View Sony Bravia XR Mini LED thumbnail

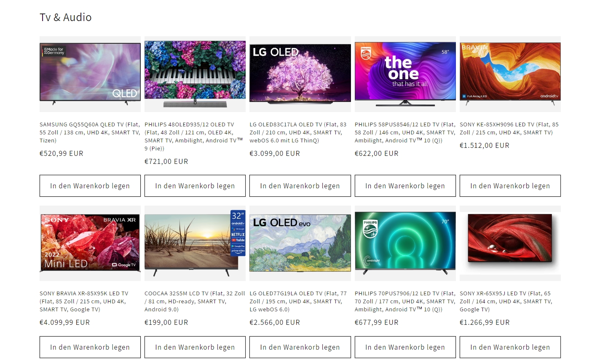(90, 243)
